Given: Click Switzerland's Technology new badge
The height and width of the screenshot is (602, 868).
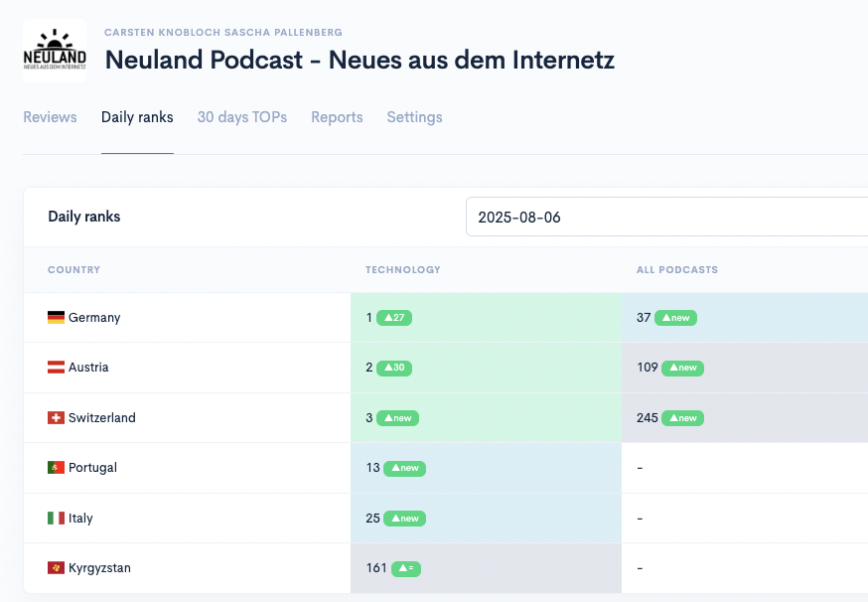Looking at the screenshot, I should [x=397, y=418].
